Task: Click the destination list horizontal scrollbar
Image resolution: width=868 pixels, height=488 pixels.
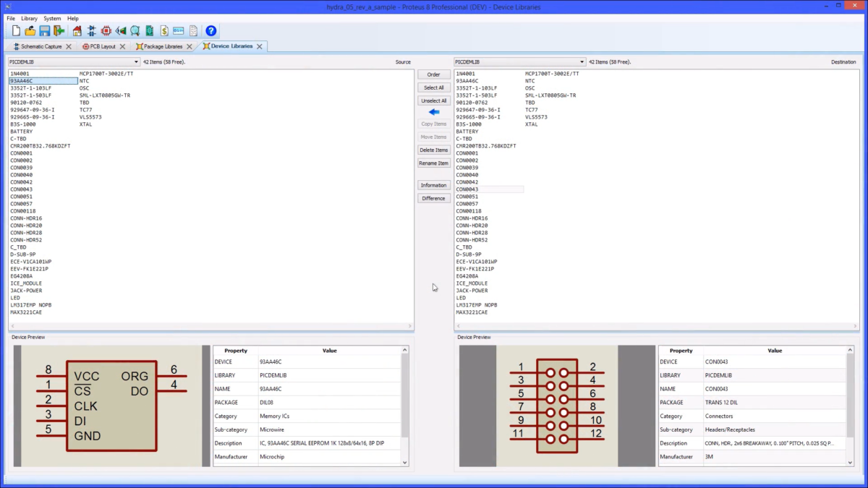Action: point(656,327)
